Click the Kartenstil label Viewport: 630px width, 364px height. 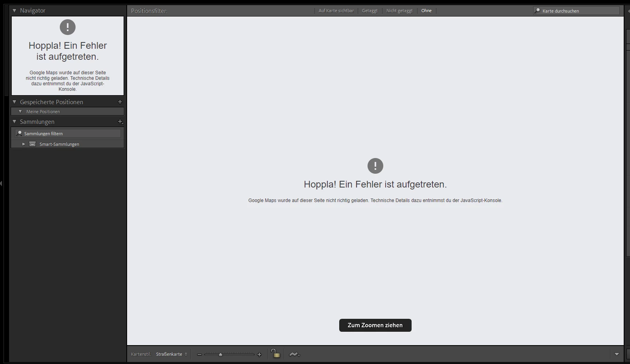tap(141, 354)
